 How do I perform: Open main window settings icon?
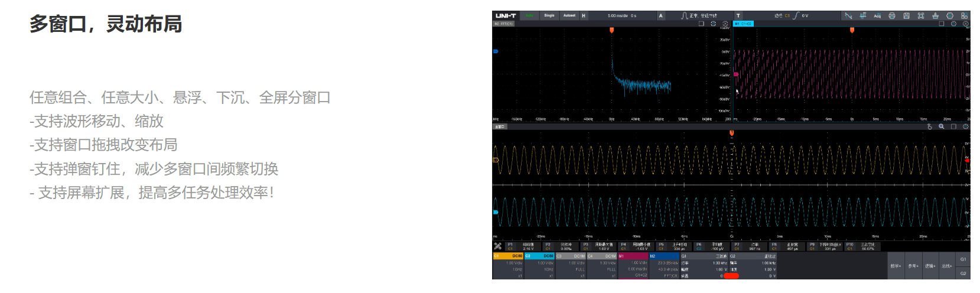tap(966, 126)
